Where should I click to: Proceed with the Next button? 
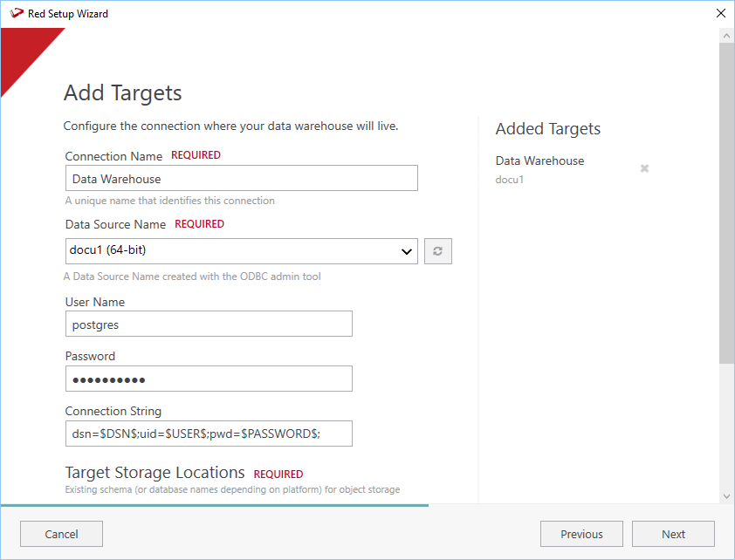(673, 534)
